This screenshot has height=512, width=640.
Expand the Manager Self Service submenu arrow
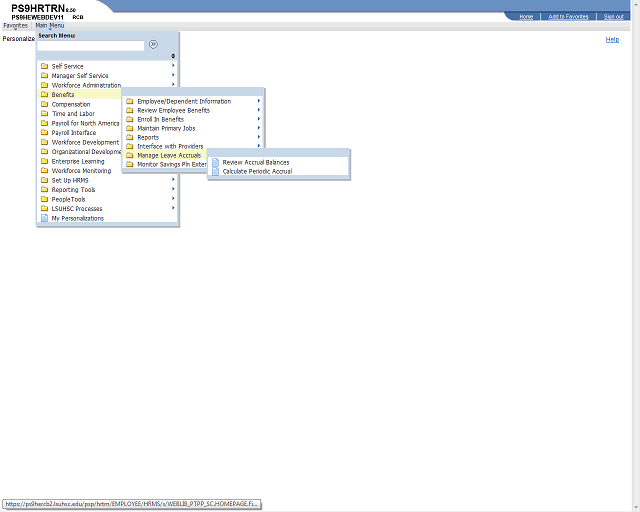click(173, 75)
